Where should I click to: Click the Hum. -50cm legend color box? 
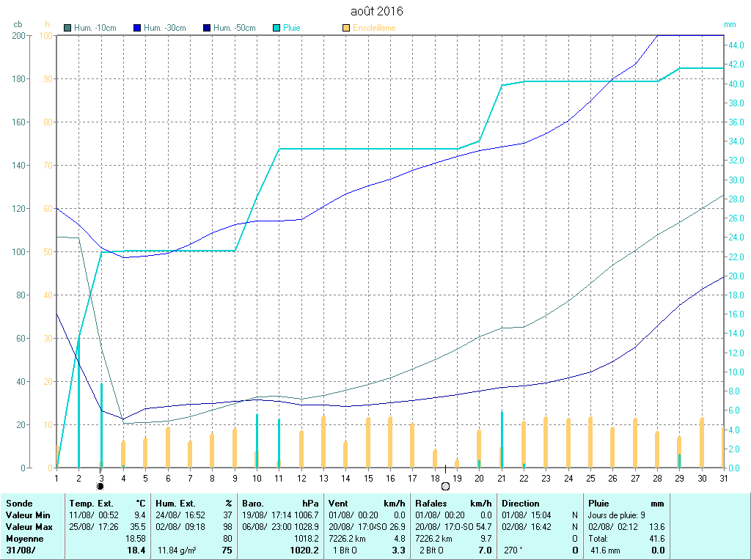207,28
